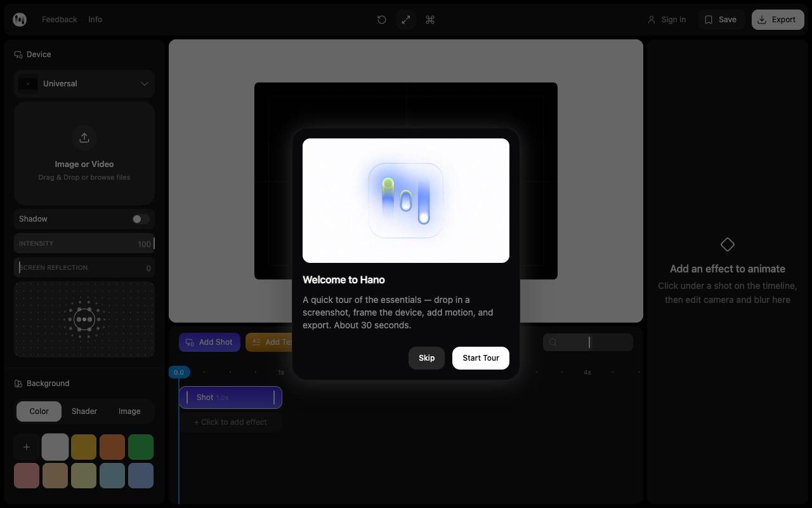Toggle fullscreen expand icon in top bar
This screenshot has width=812, height=508.
[406, 20]
